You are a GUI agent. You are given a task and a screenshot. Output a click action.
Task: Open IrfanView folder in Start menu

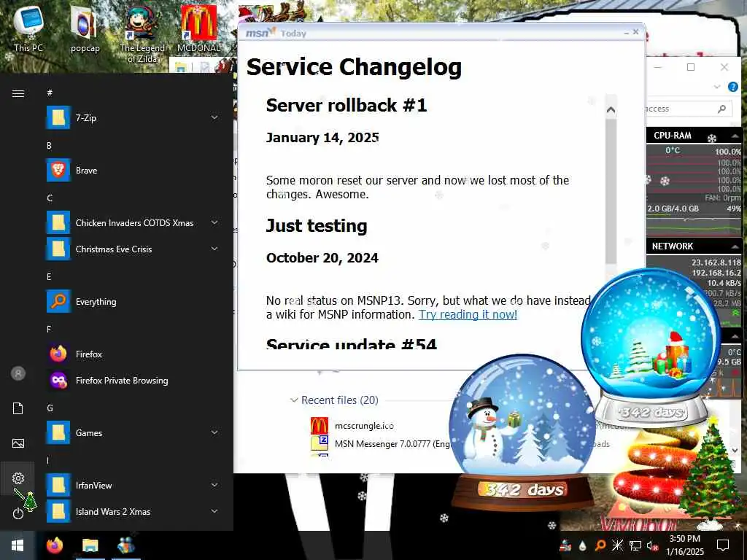point(133,485)
